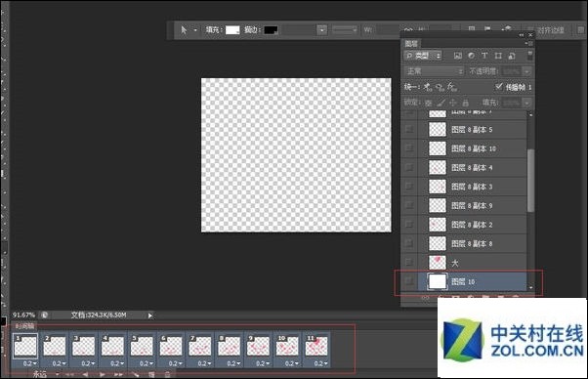Switch to the 时间轴 timeline tab
588x379 pixels.
tap(24, 326)
